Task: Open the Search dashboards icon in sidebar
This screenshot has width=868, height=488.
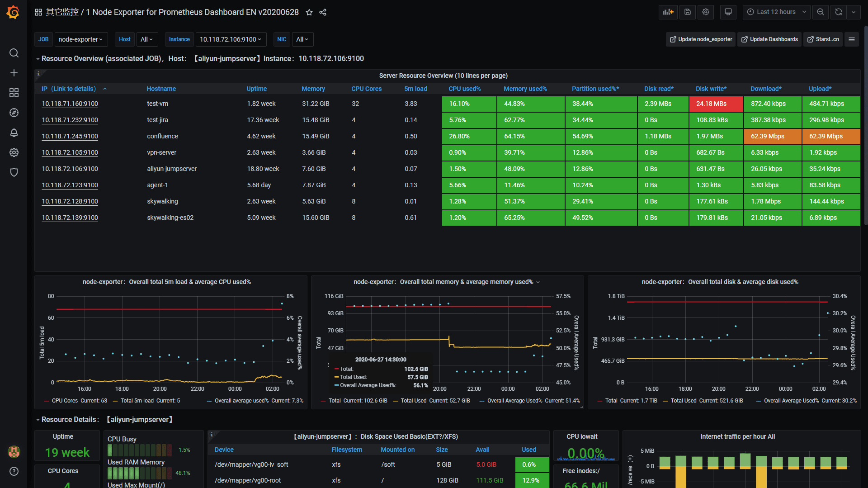Action: (x=14, y=53)
